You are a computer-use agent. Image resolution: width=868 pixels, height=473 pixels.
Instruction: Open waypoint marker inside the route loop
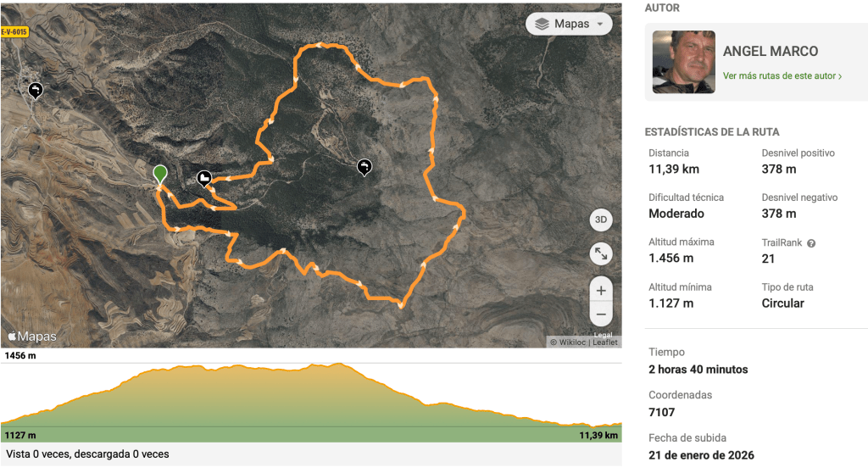click(x=364, y=167)
